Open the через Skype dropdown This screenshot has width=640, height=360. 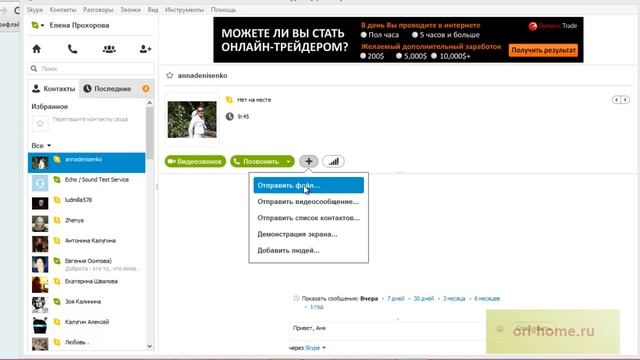[x=315, y=348]
